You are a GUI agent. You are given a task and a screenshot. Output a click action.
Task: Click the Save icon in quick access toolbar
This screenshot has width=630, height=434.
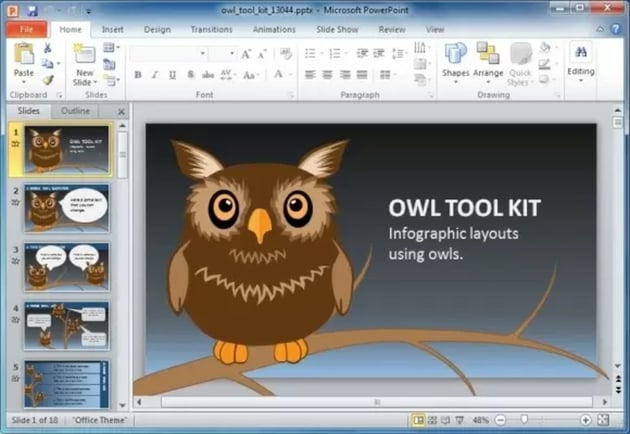tap(33, 10)
